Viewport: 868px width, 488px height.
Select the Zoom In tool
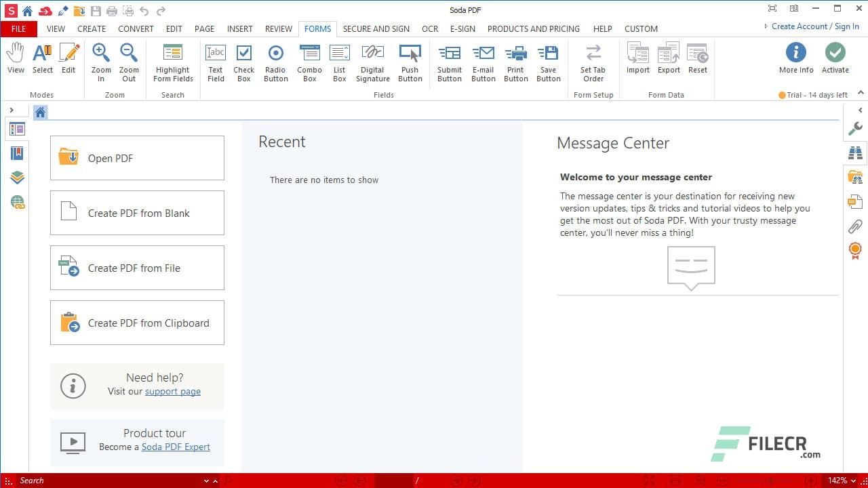coord(100,62)
